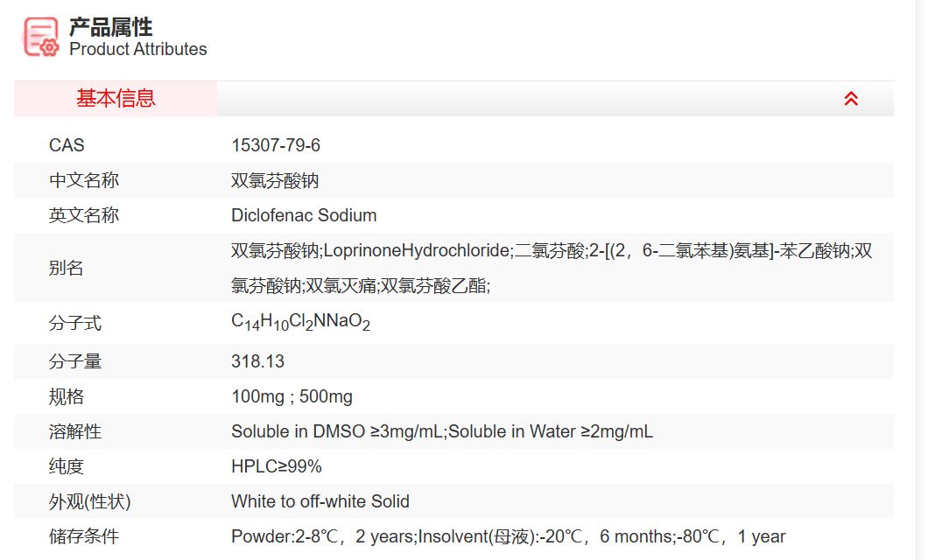Click the Product Attributes document icon
Image resolution: width=928 pixels, height=560 pixels.
click(x=41, y=38)
